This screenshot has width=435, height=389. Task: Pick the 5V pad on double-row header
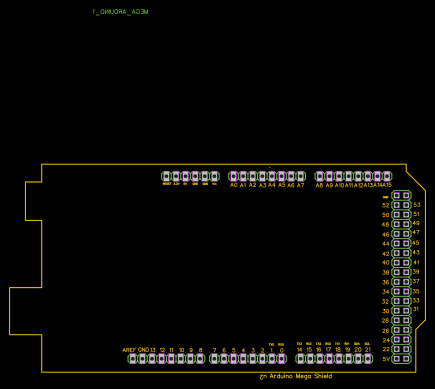tap(397, 359)
